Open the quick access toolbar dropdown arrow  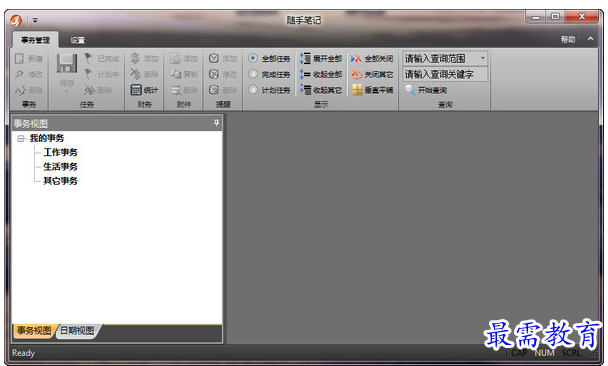click(x=35, y=20)
